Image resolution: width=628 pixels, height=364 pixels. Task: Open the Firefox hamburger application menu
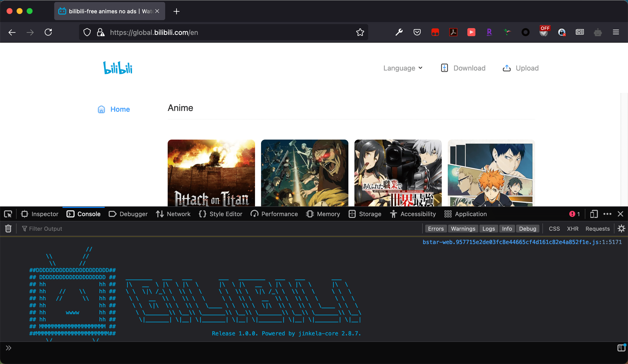coord(616,32)
